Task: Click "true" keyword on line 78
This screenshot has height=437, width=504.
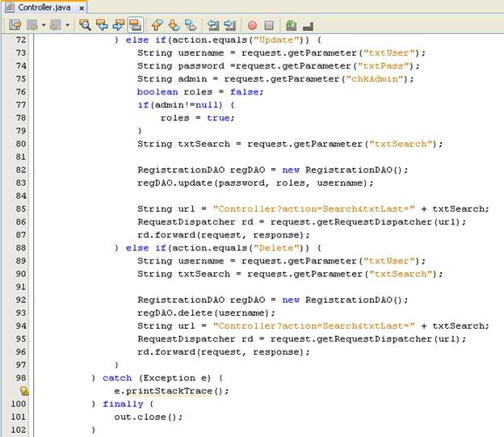Action: 218,118
